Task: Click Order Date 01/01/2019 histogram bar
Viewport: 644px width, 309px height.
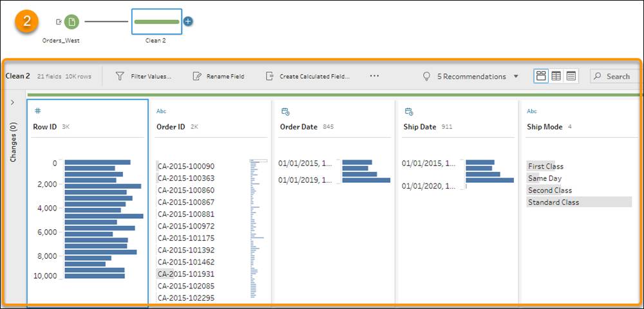Action: click(x=366, y=180)
